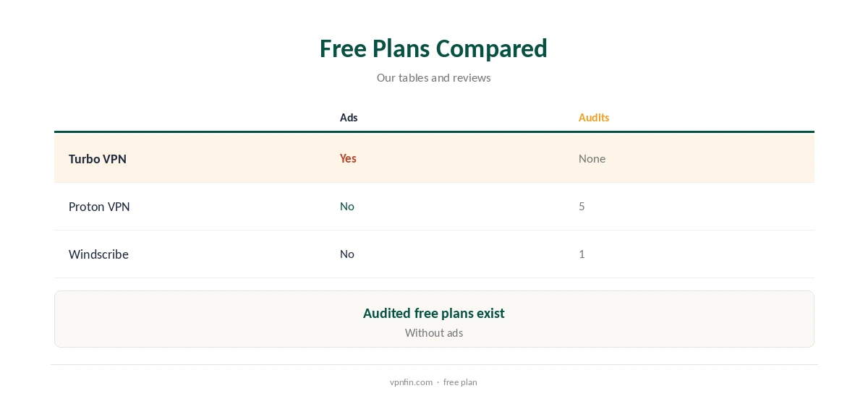
Task: Click the 'free plan' footer text
Action: 460,382
